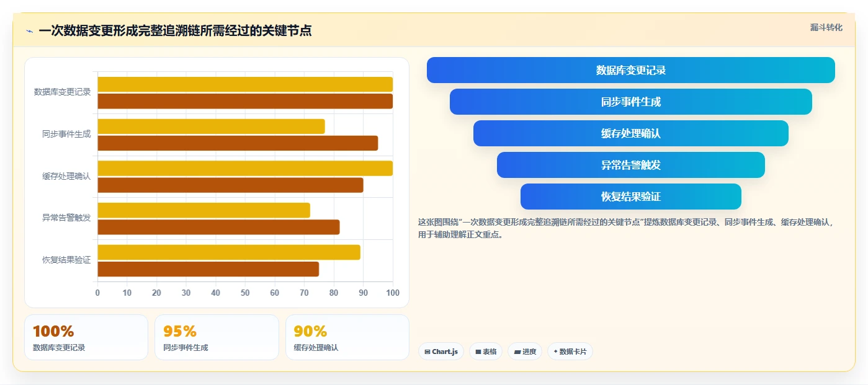This screenshot has height=385, width=868.
Task: Click the 同步事件生成 chart axis label
Action: pos(66,134)
